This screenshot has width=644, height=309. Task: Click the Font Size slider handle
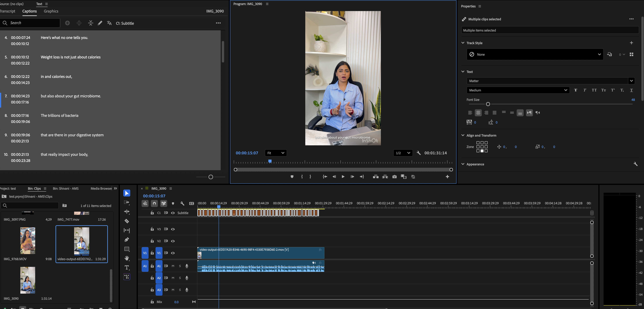pos(488,104)
